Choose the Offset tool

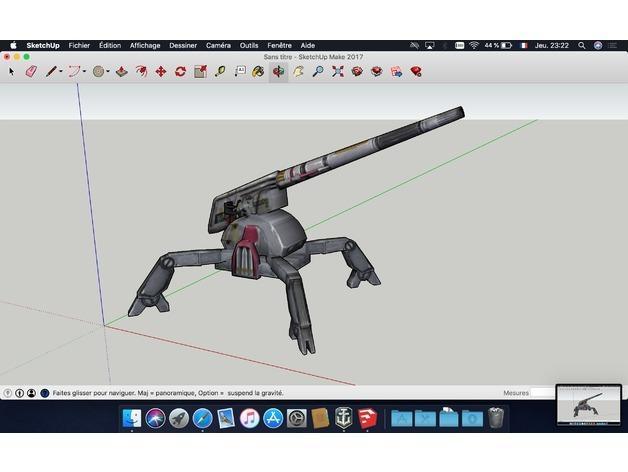(141, 72)
